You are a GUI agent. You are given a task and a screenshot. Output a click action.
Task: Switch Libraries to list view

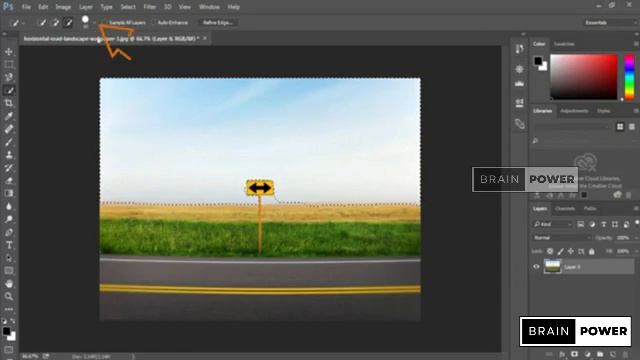tap(632, 127)
